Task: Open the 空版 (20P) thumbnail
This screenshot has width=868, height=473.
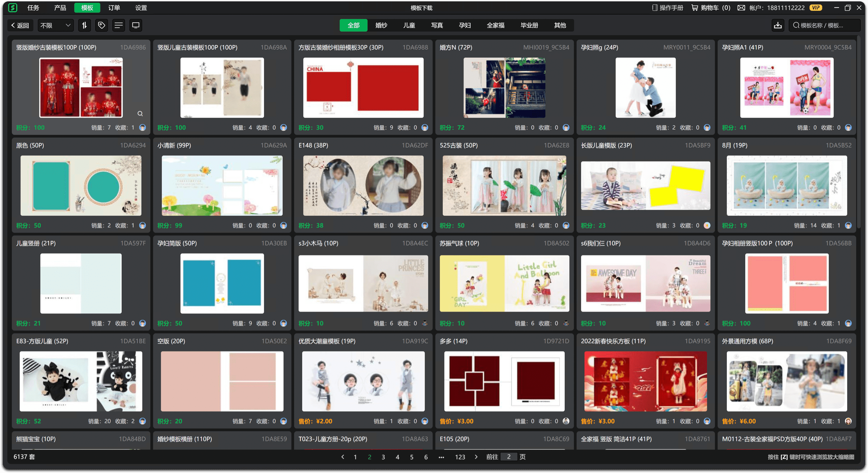Action: click(x=222, y=381)
